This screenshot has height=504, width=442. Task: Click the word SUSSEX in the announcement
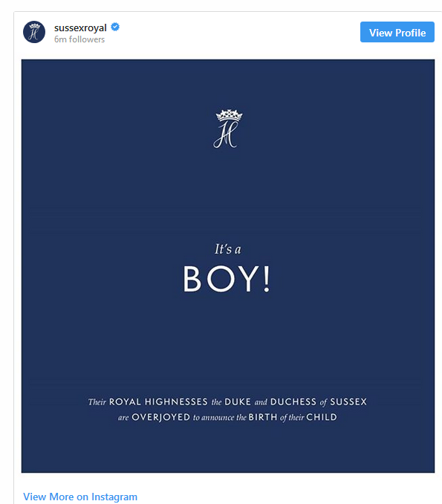click(x=348, y=401)
